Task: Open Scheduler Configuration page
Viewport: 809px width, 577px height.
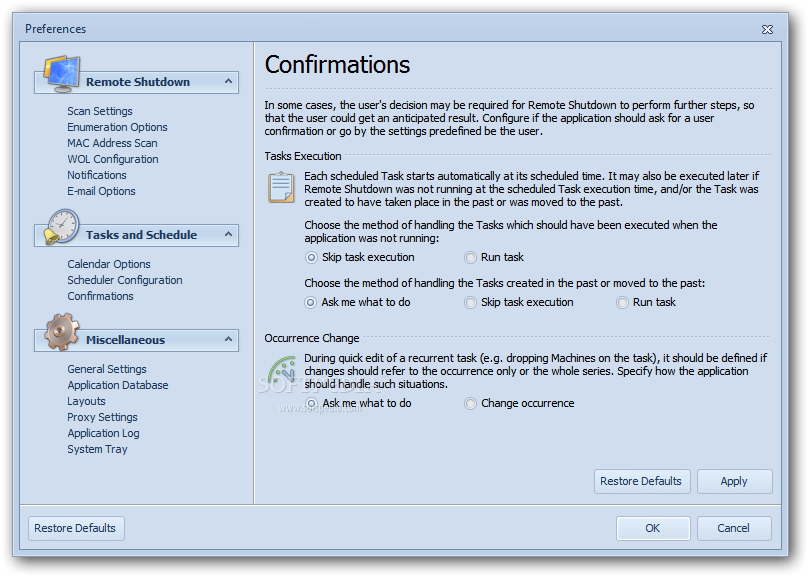Action: pyautogui.click(x=125, y=280)
